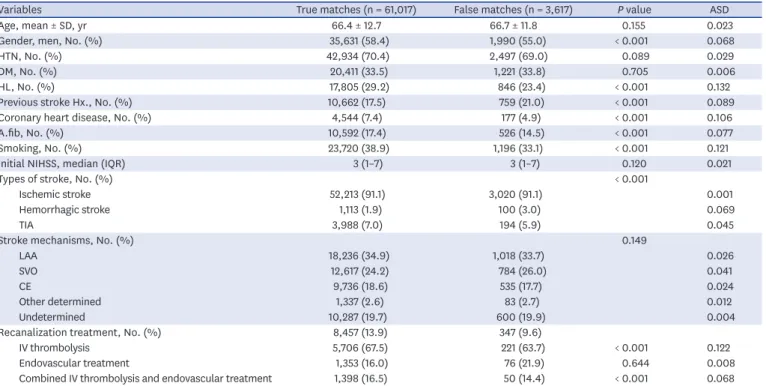
Task: Click the 'TIA' row label
Action: tap(26, 225)
